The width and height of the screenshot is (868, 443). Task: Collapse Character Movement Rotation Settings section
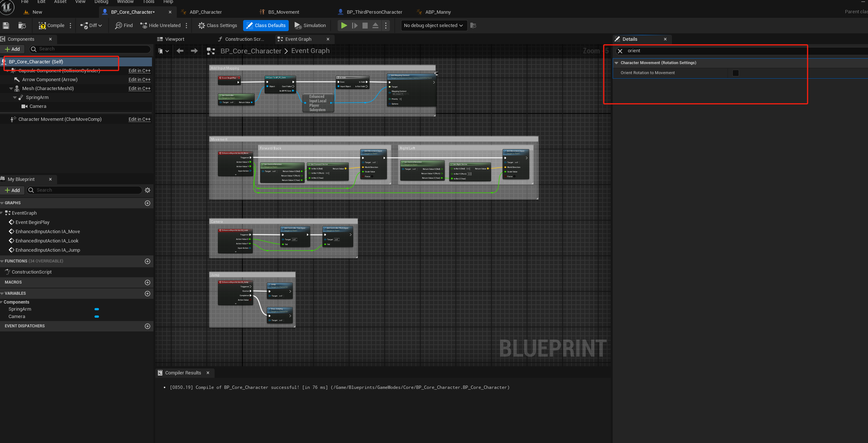click(x=617, y=63)
